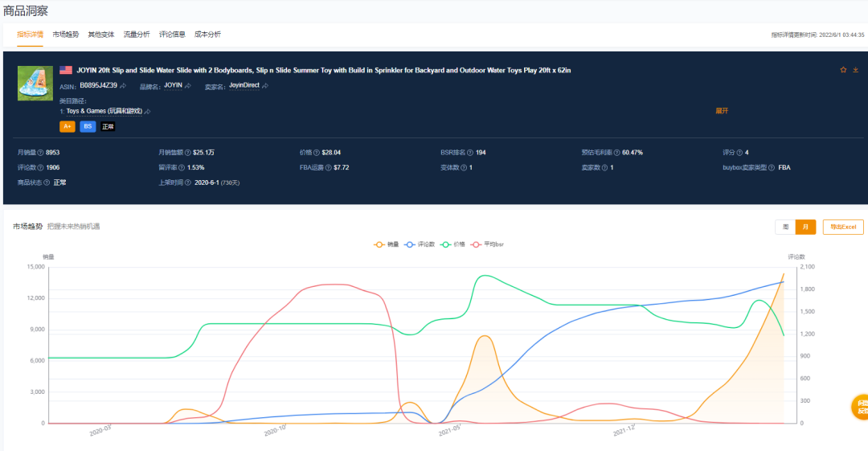This screenshot has height=451, width=868.
Task: Click the listing date 2020-6-1
Action: point(207,182)
